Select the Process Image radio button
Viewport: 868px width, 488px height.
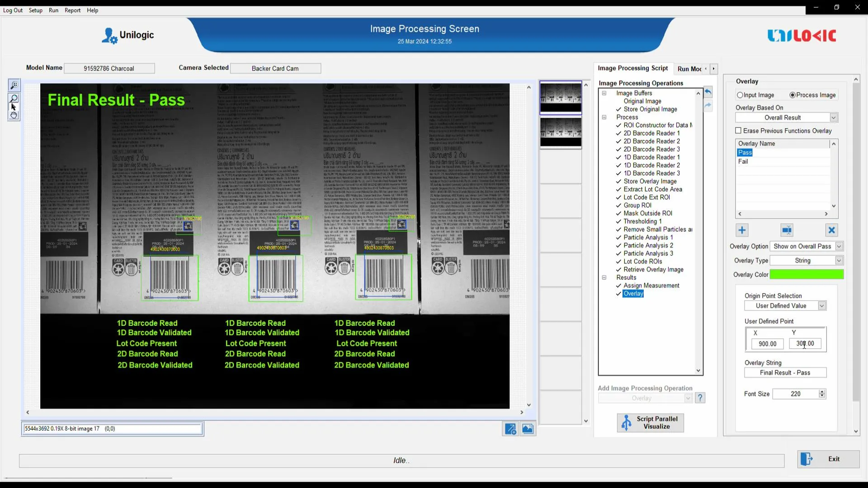click(x=793, y=95)
